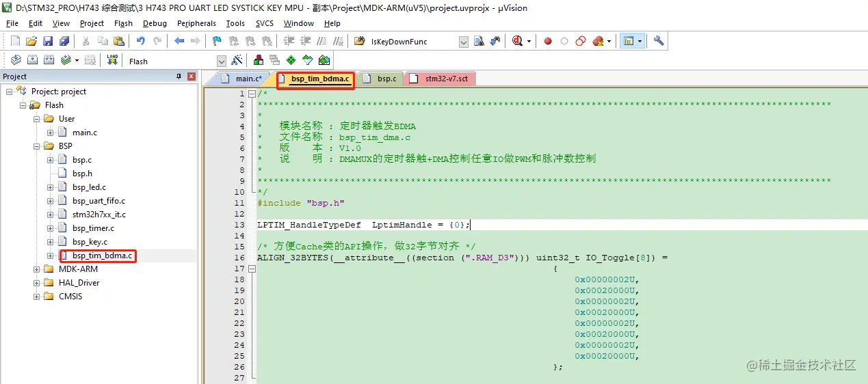
Task: Open debug session dropdown arrow
Action: pos(529,41)
